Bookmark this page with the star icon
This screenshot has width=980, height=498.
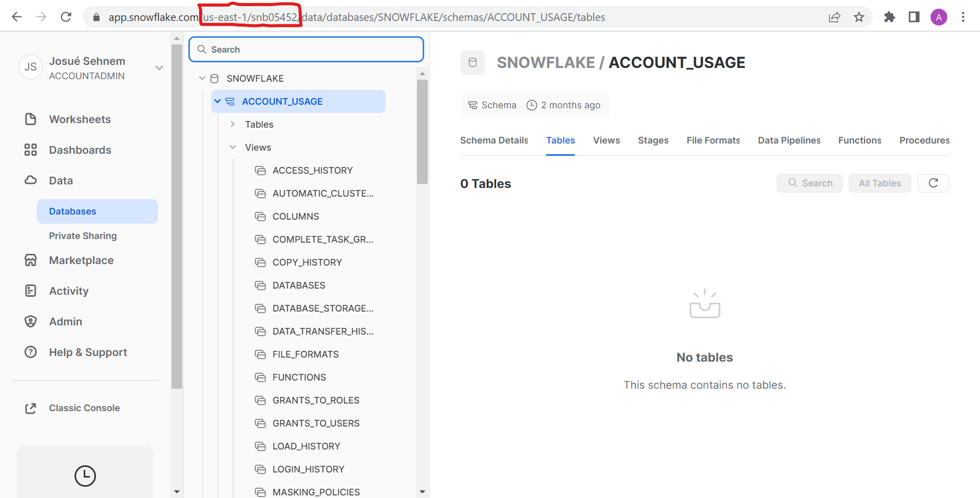[x=859, y=17]
